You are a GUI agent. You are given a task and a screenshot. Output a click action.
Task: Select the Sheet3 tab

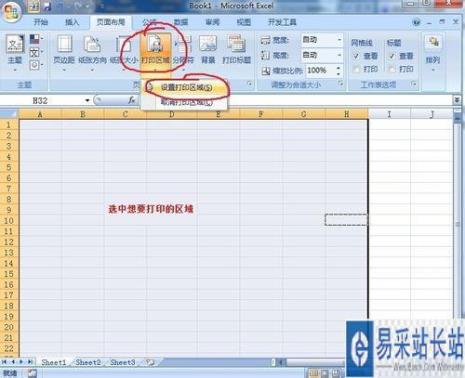[x=122, y=362]
